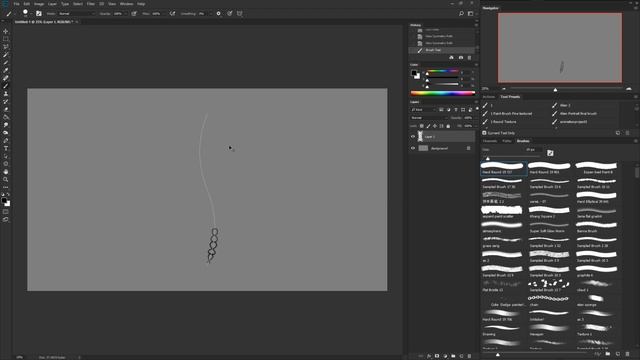Select the Lasso tool
Viewport: 640px width, 360px height.
(6, 47)
